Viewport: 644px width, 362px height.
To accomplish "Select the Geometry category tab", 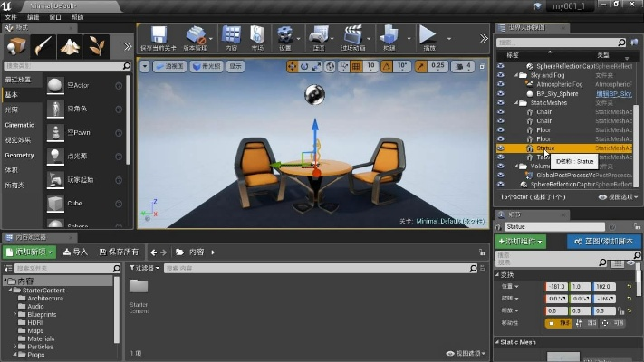I will 19,155.
